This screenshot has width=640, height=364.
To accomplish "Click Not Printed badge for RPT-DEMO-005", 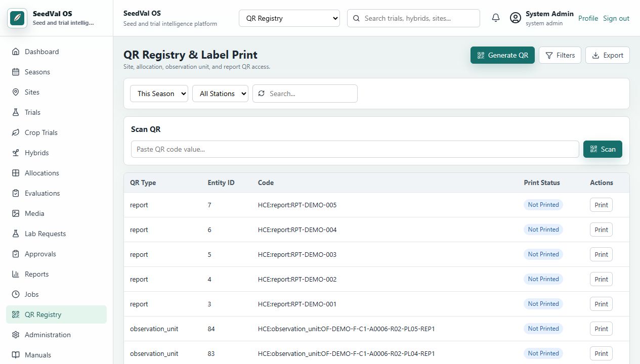I will click(x=543, y=205).
